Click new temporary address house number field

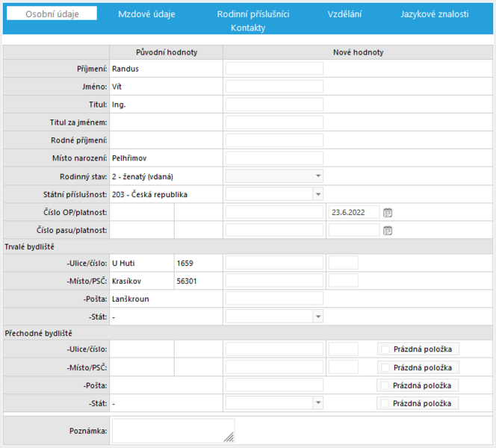pyautogui.click(x=343, y=349)
